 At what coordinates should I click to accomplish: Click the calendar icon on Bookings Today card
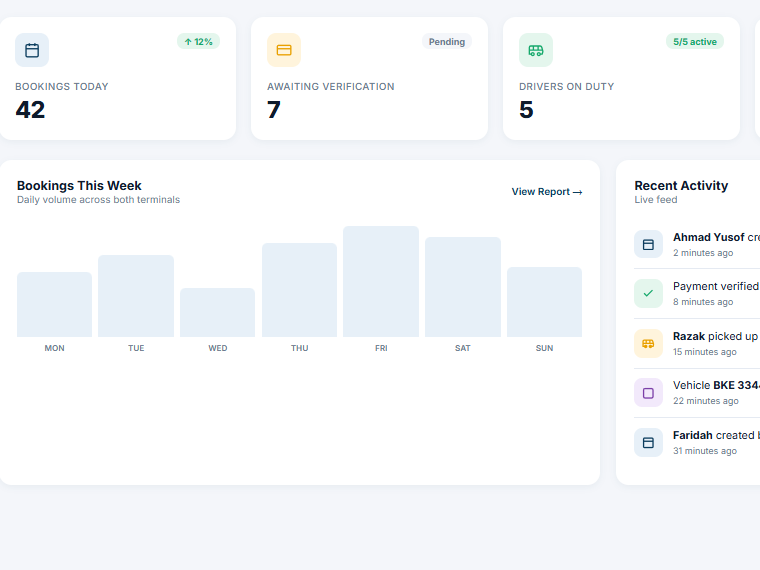[x=32, y=50]
